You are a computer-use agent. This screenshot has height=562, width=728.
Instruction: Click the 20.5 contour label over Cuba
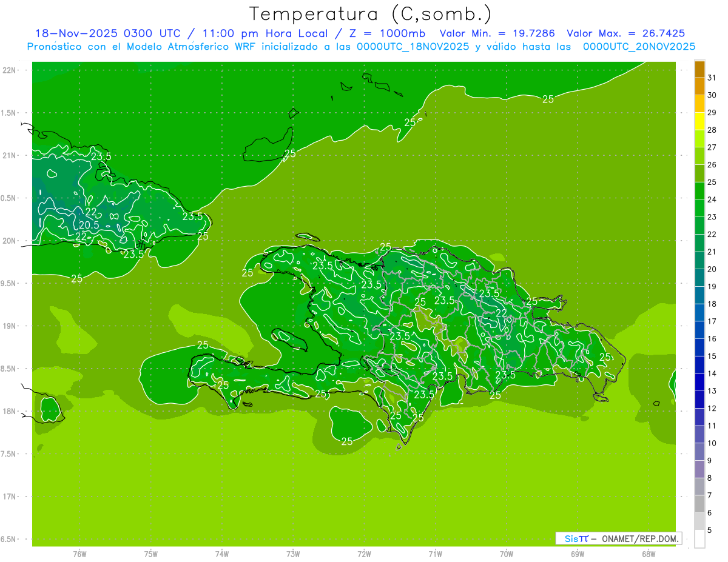89,225
